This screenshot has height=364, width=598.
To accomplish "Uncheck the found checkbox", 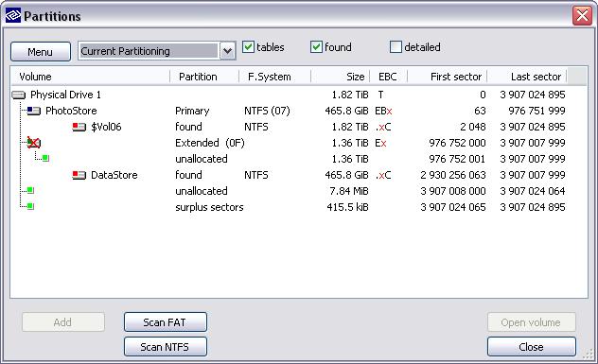I will point(316,47).
